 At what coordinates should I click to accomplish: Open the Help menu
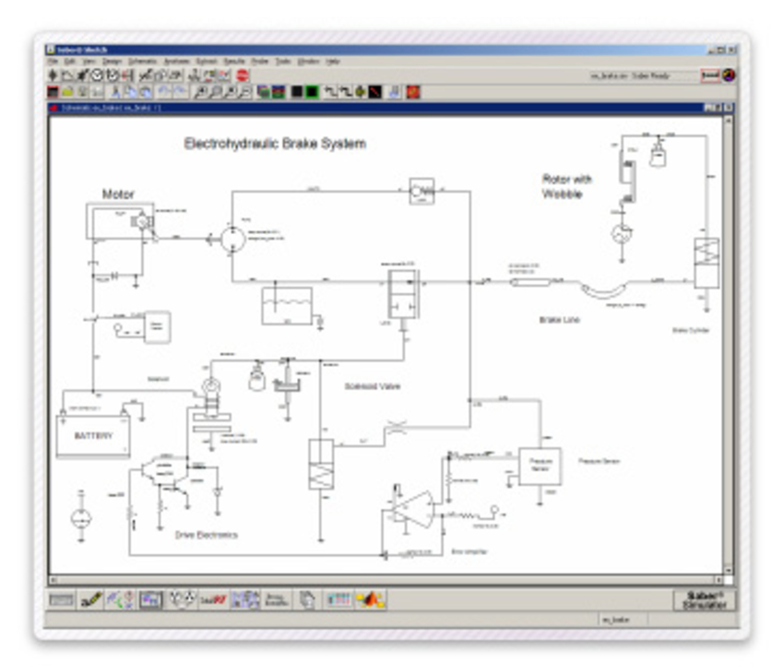pos(333,61)
